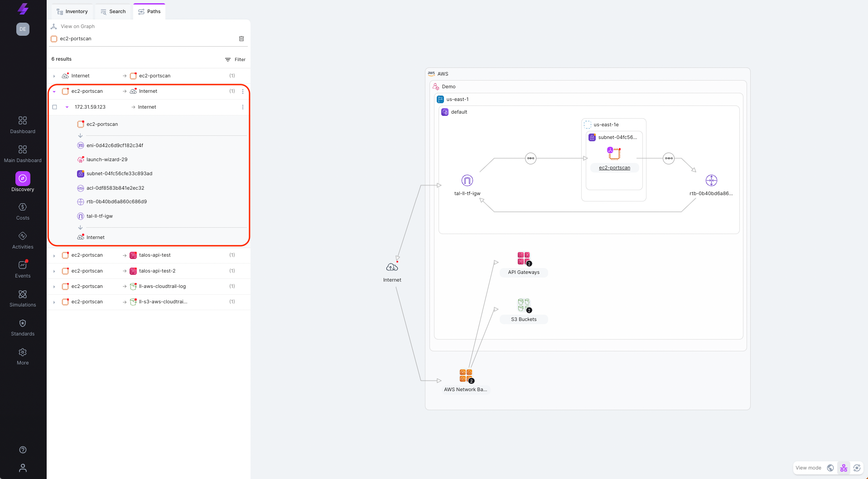
Task: Click View on Graph link
Action: pos(77,26)
